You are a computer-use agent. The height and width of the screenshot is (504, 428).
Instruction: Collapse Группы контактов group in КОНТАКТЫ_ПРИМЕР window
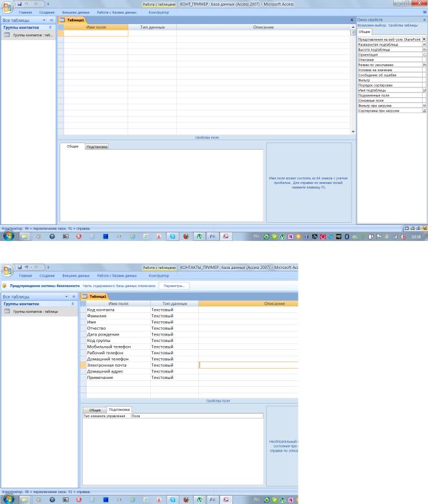73,304
